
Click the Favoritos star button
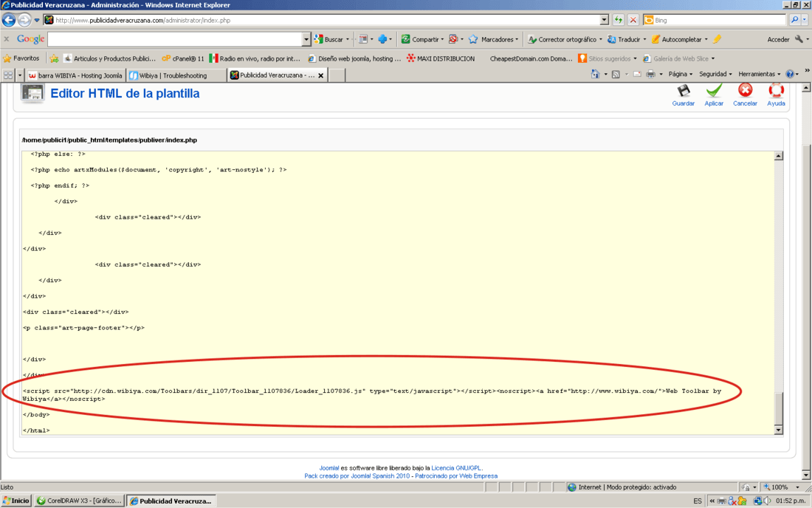(x=21, y=58)
